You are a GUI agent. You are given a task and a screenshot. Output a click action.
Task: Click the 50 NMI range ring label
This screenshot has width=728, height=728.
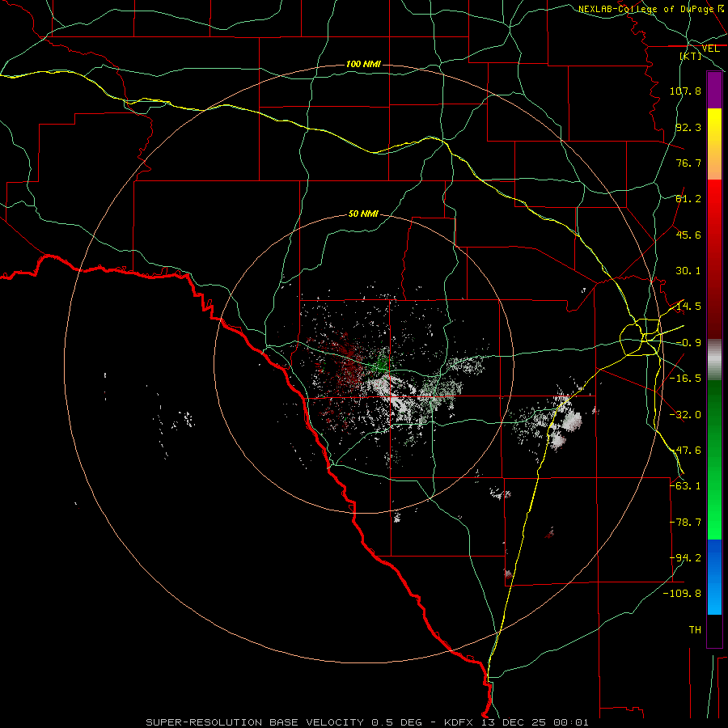(363, 214)
